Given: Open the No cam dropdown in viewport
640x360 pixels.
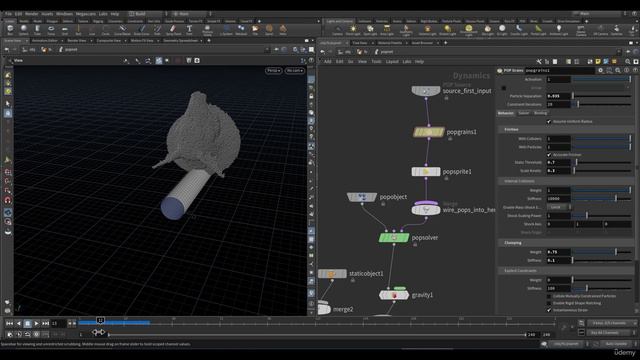Looking at the screenshot, I should (294, 71).
